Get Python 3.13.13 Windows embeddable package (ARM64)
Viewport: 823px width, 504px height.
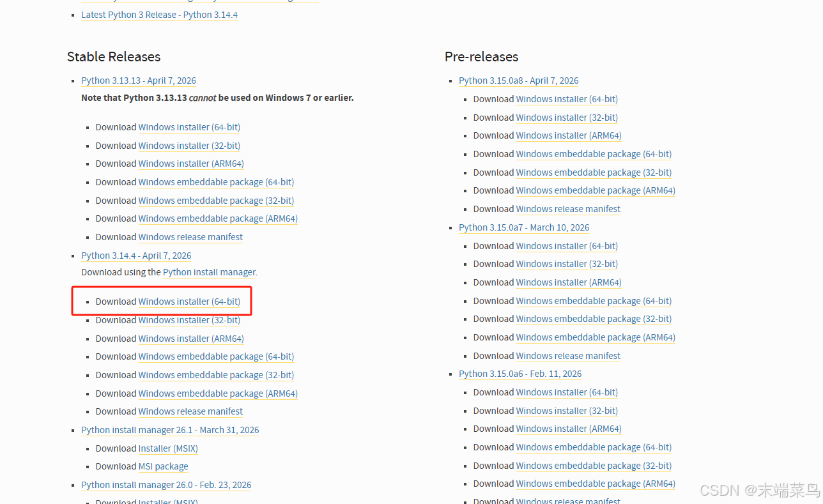pos(218,218)
